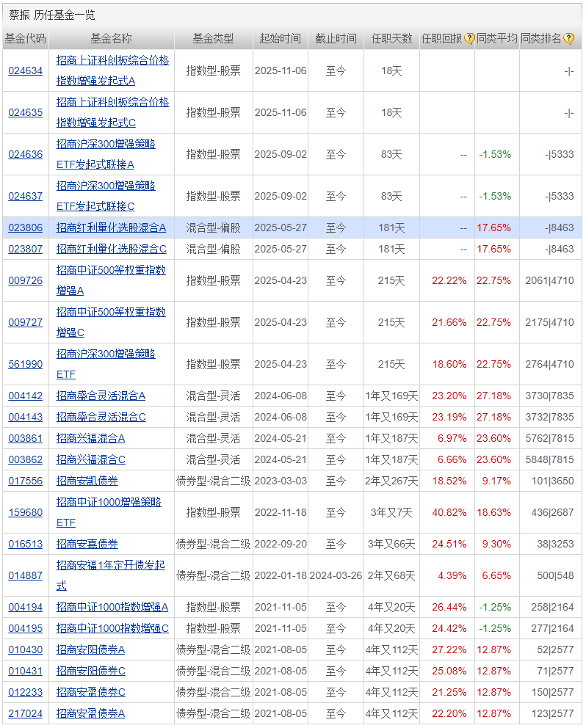Click help icon next to 同类排名 header

568,39
